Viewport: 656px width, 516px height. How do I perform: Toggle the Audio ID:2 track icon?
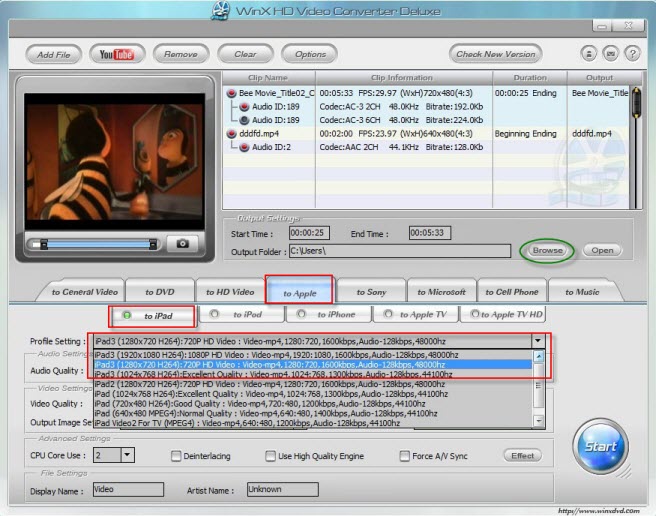tap(244, 147)
